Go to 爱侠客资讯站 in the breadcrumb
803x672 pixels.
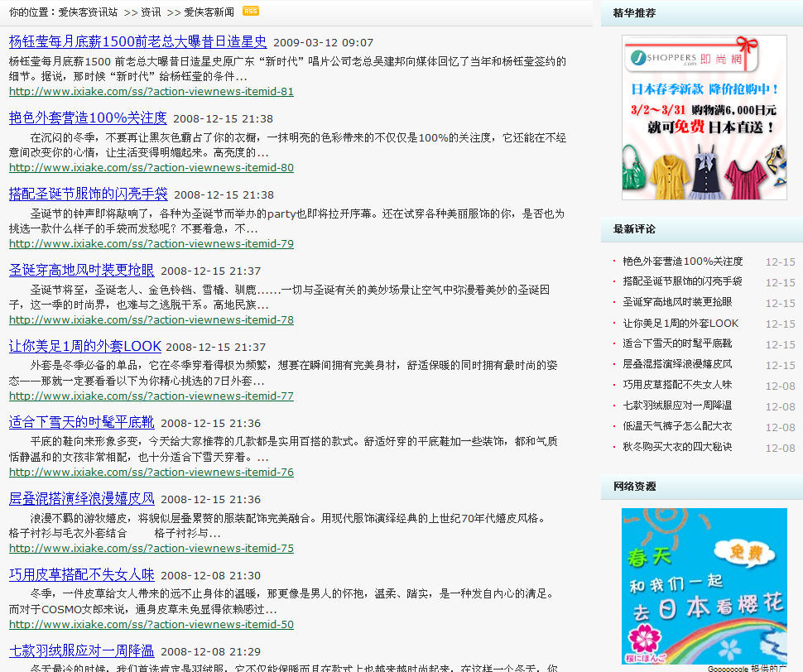pos(88,12)
